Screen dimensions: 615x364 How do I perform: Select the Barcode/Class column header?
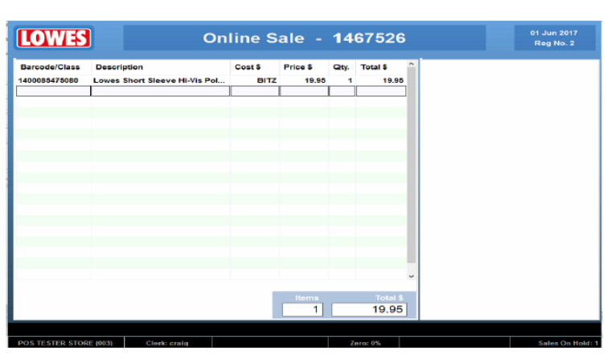point(50,67)
